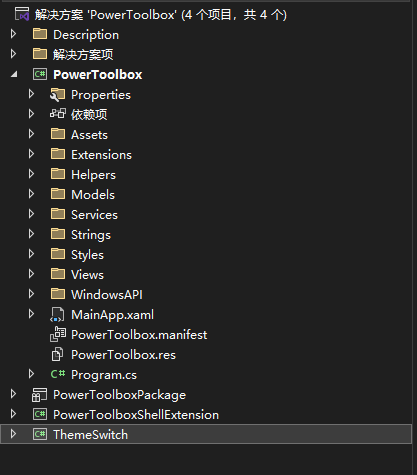Select the Helpers folder name
417x475 pixels.
(x=93, y=175)
